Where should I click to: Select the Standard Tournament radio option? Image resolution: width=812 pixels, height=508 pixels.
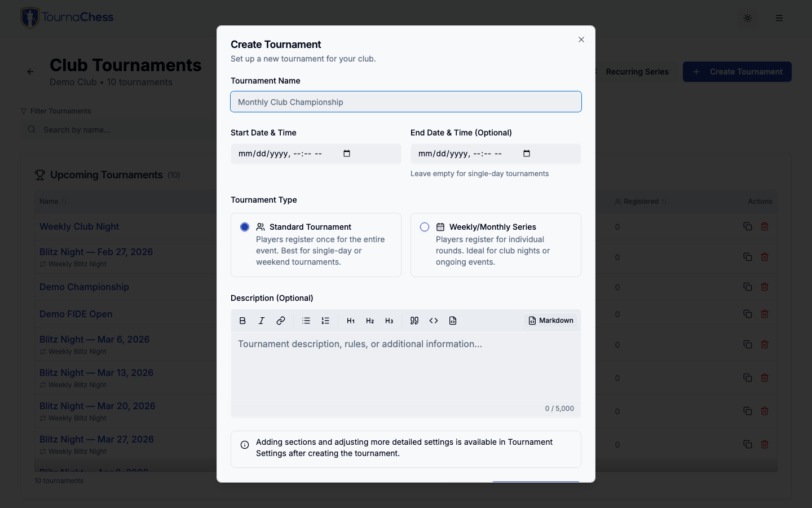pos(245,227)
